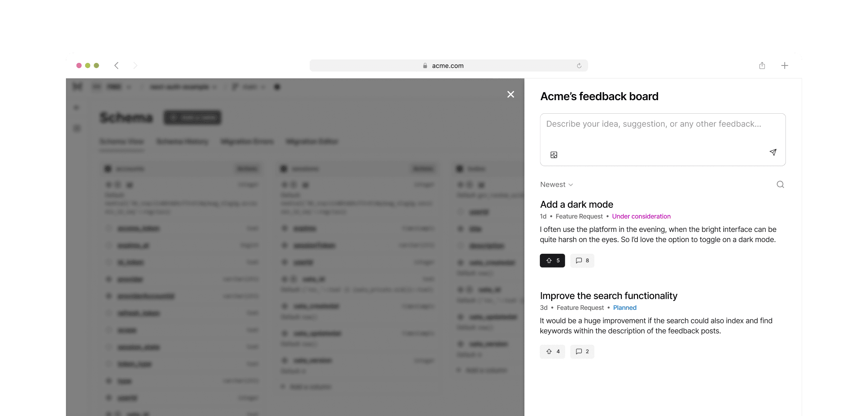
Task: Close the feedback overlay with the X
Action: pyautogui.click(x=510, y=94)
